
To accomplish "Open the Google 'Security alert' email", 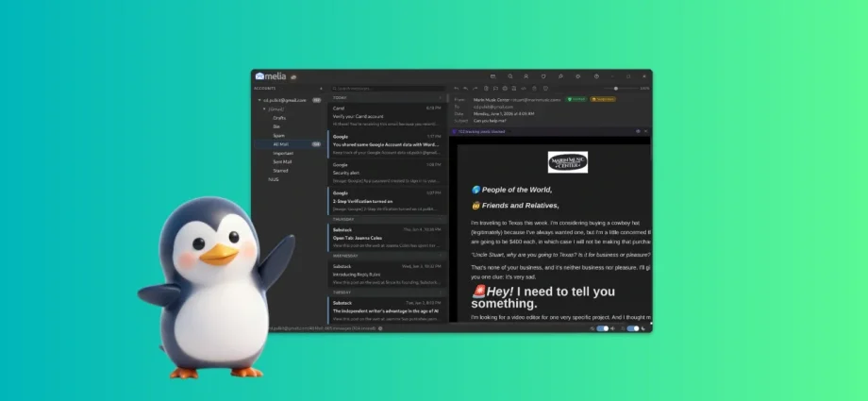I will (387, 173).
